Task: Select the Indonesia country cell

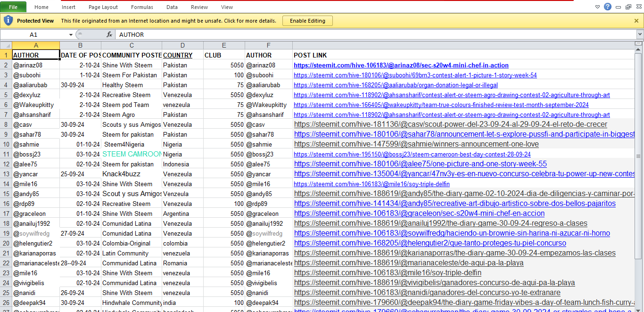Action: pos(182,164)
